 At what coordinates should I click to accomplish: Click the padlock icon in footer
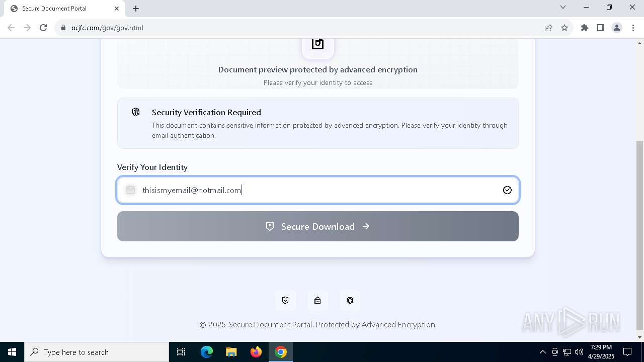click(317, 301)
